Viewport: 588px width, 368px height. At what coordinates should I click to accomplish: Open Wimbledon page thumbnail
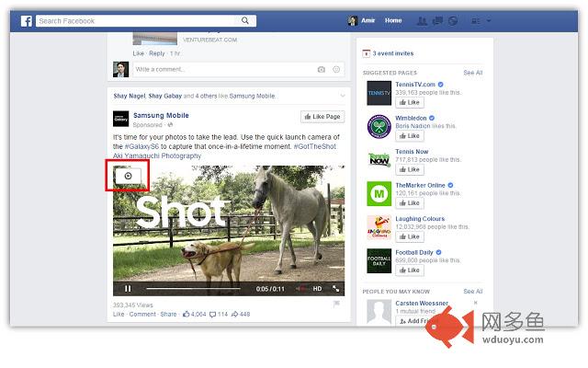(379, 127)
